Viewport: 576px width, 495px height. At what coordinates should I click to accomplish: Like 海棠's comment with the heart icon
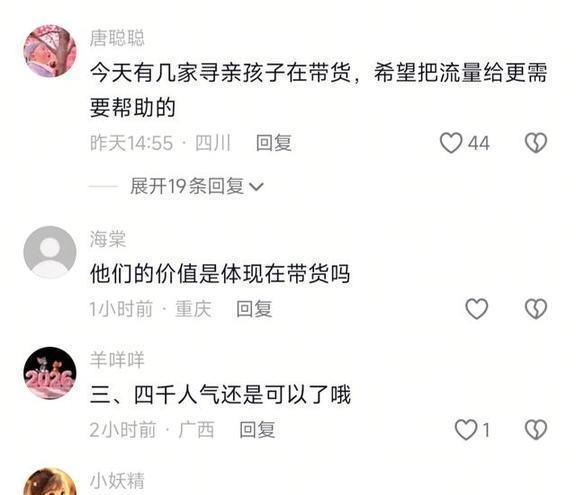click(476, 308)
